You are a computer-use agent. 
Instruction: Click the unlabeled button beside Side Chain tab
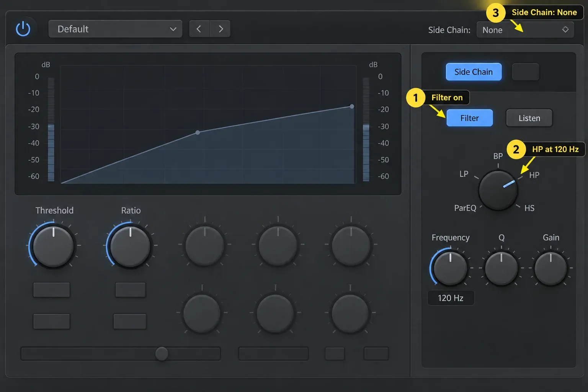point(526,72)
